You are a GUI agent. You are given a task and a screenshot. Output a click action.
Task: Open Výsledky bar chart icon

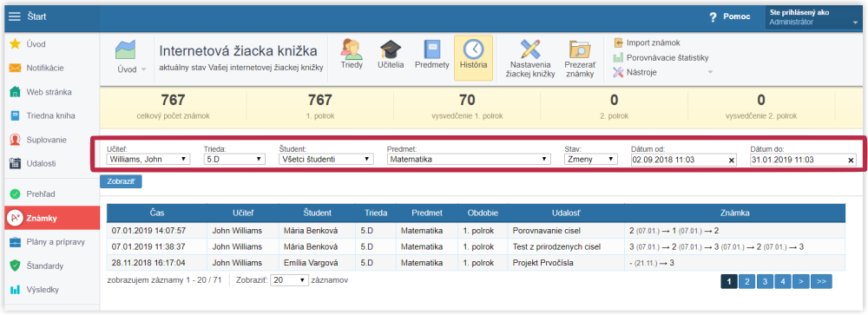[16, 290]
